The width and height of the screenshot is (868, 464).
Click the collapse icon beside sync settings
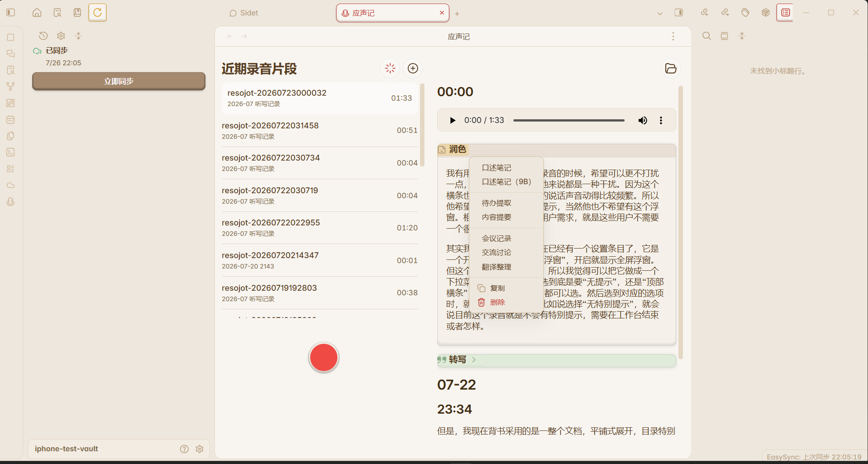coord(78,36)
